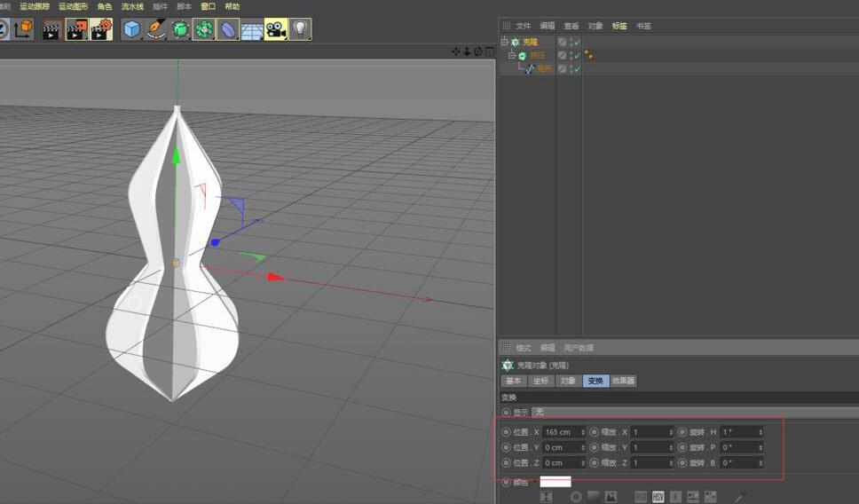The height and width of the screenshot is (504, 859).
Task: Toggle layer box of Cloner object row
Action: [562, 42]
